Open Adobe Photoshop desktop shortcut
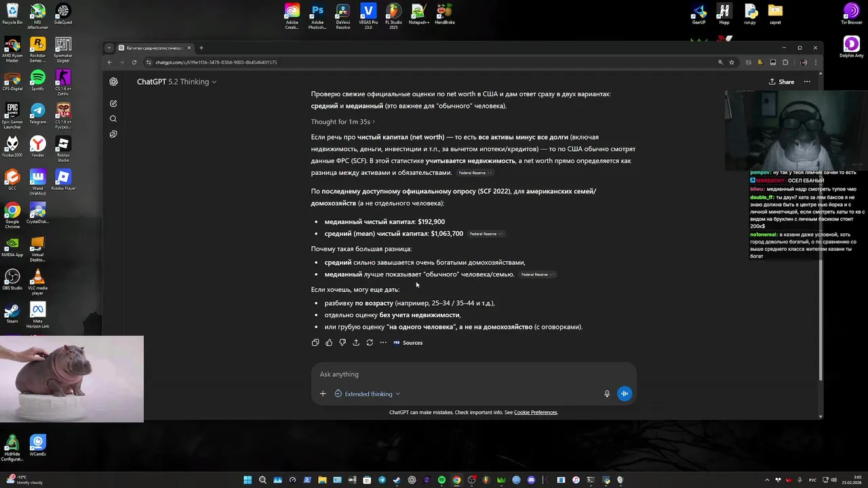This screenshot has width=868, height=488. point(317,15)
